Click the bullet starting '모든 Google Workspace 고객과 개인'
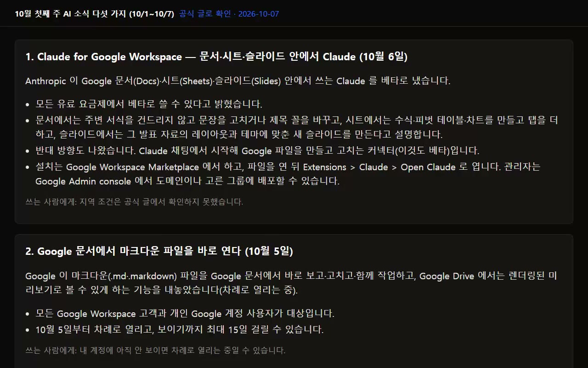 [185, 314]
